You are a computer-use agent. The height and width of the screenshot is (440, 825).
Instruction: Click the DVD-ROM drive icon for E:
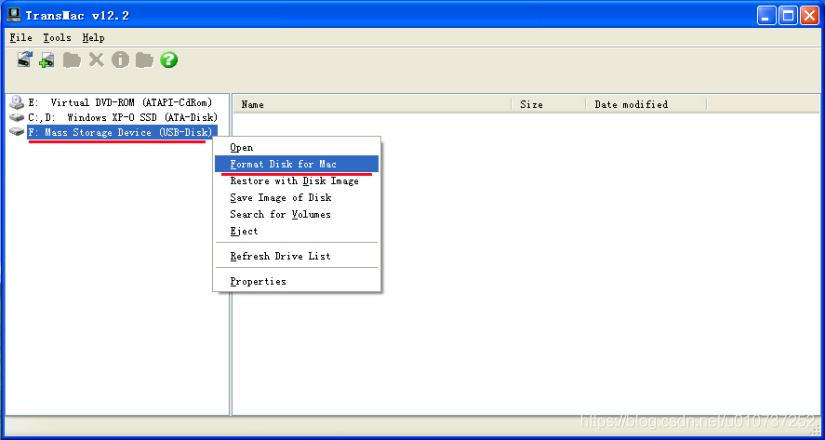tap(17, 103)
